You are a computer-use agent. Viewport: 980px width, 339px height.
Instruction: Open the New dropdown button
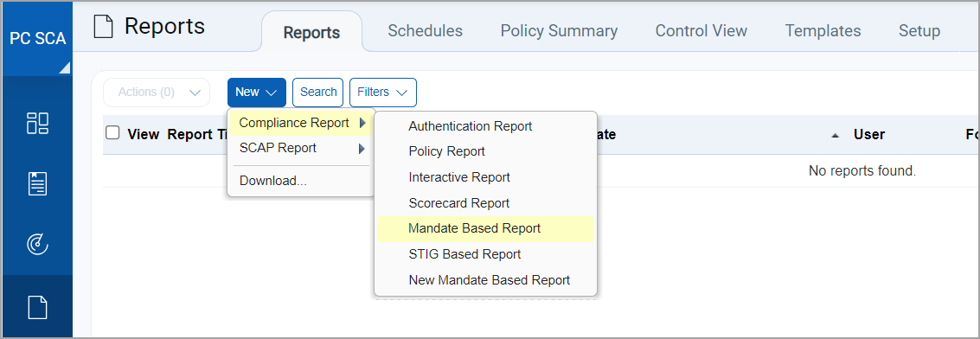(256, 93)
